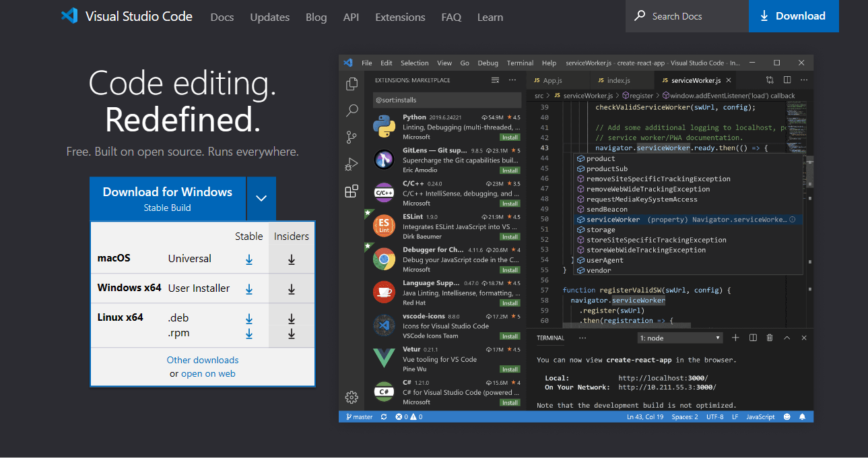Click the magnifier icon in Search Docs

639,15
